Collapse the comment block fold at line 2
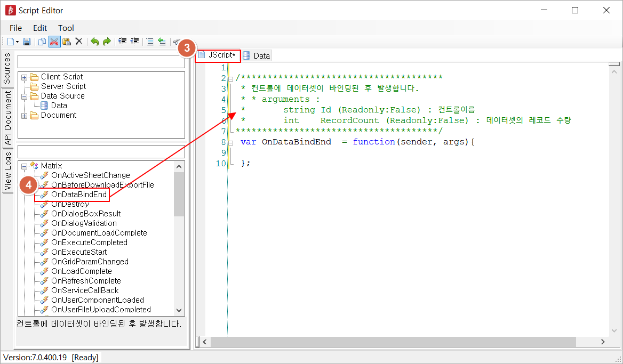Image resolution: width=623 pixels, height=364 pixels. click(230, 78)
